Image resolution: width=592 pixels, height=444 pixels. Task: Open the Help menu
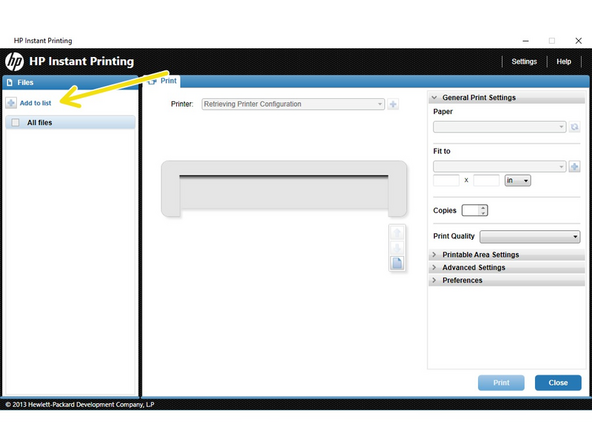pos(563,62)
